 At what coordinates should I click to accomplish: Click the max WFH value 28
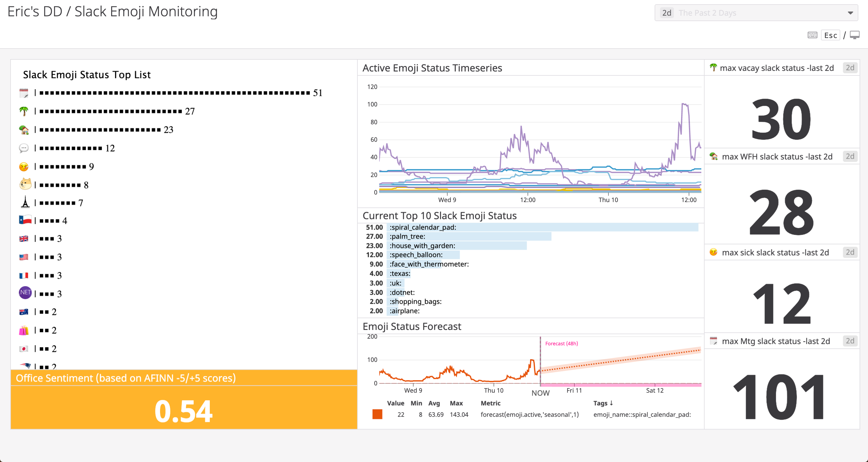(x=782, y=211)
